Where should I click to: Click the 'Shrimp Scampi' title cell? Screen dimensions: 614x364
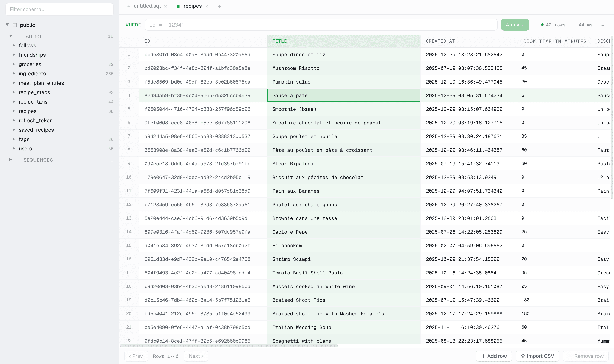click(x=344, y=259)
